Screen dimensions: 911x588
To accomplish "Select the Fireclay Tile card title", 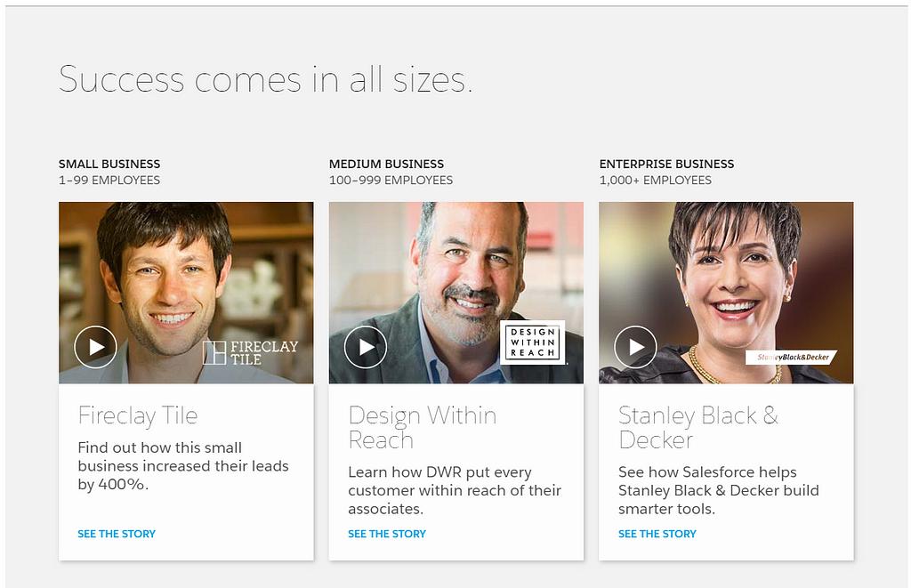I will coord(138,415).
